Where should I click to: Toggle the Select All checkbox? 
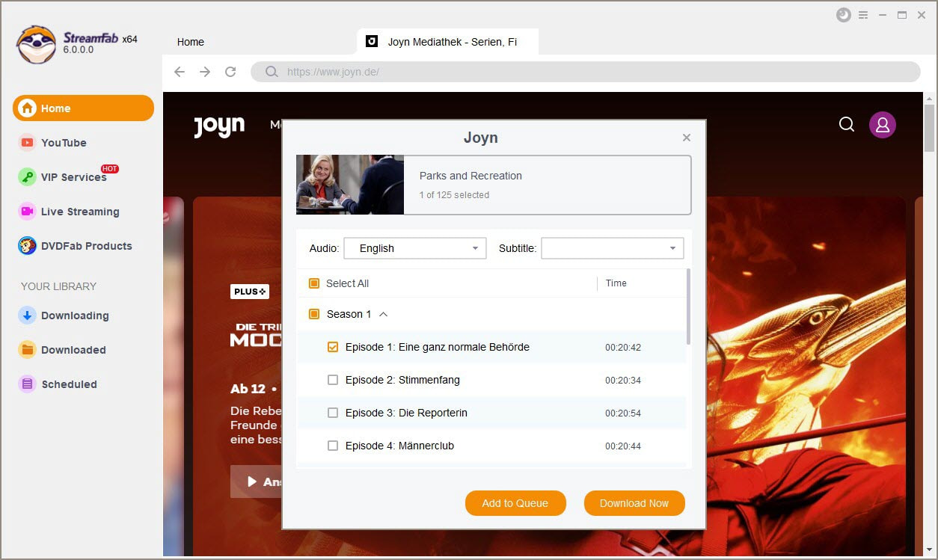pos(314,283)
